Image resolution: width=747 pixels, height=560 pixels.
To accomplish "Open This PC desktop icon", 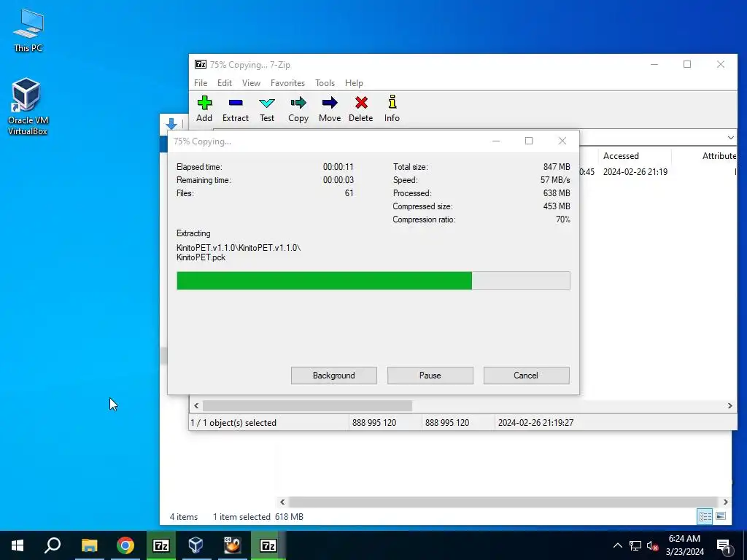I will 28,31.
